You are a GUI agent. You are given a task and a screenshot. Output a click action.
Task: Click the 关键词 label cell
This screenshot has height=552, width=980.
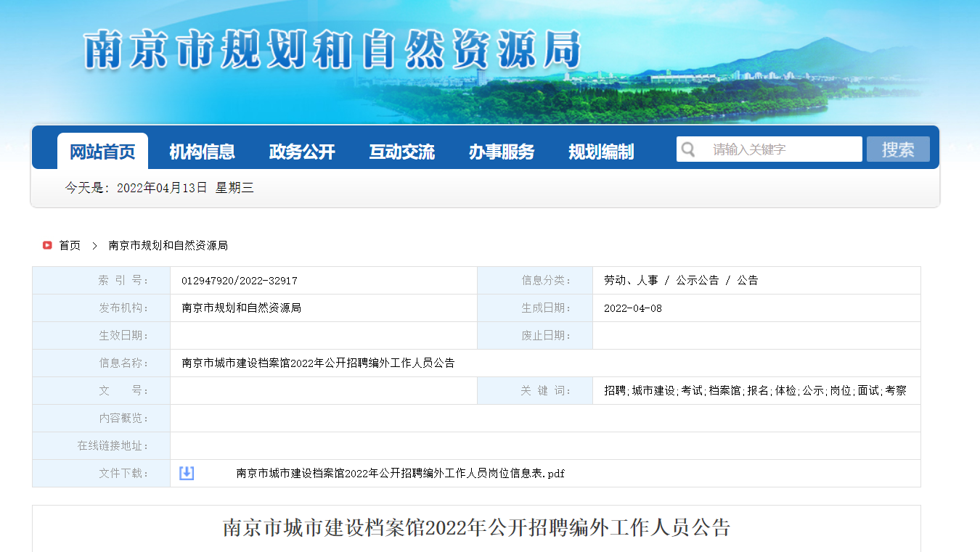point(535,391)
